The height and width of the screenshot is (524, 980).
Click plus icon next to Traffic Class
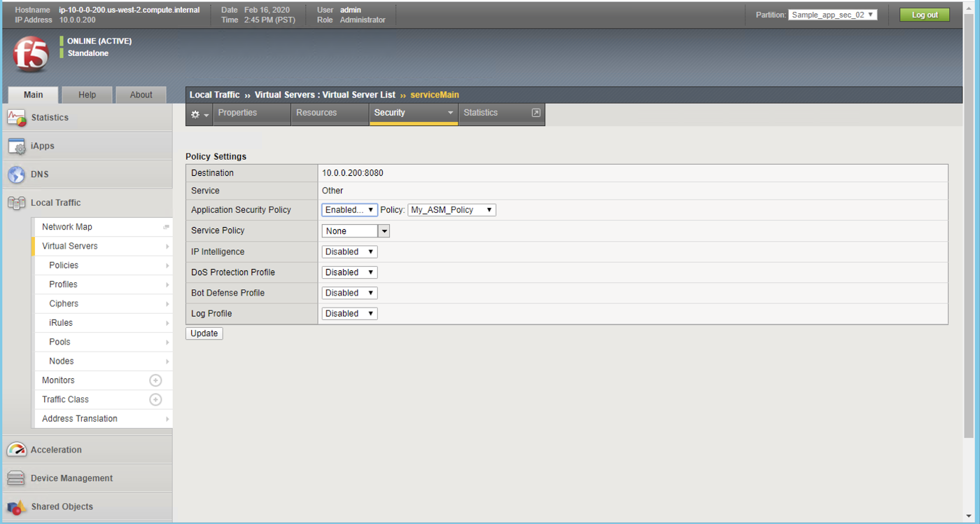155,399
